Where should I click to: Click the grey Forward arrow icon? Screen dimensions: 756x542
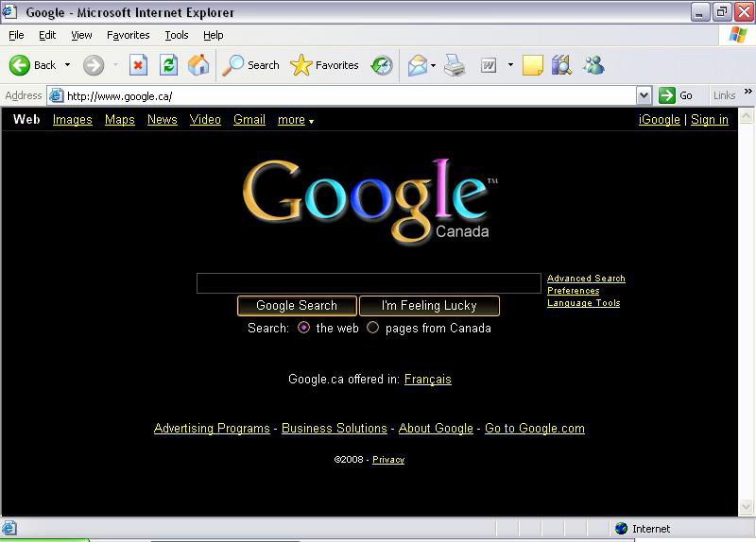coord(93,65)
